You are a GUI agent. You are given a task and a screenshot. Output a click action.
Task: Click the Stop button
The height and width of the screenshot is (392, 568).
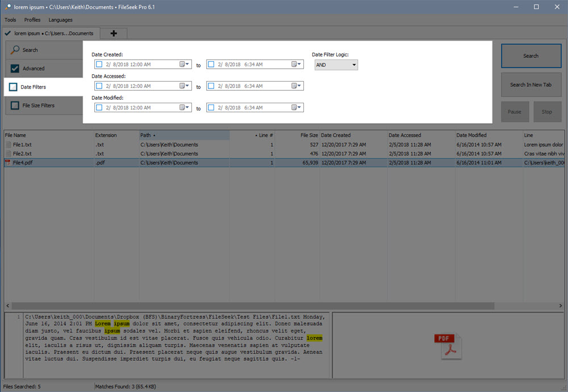[x=548, y=112]
